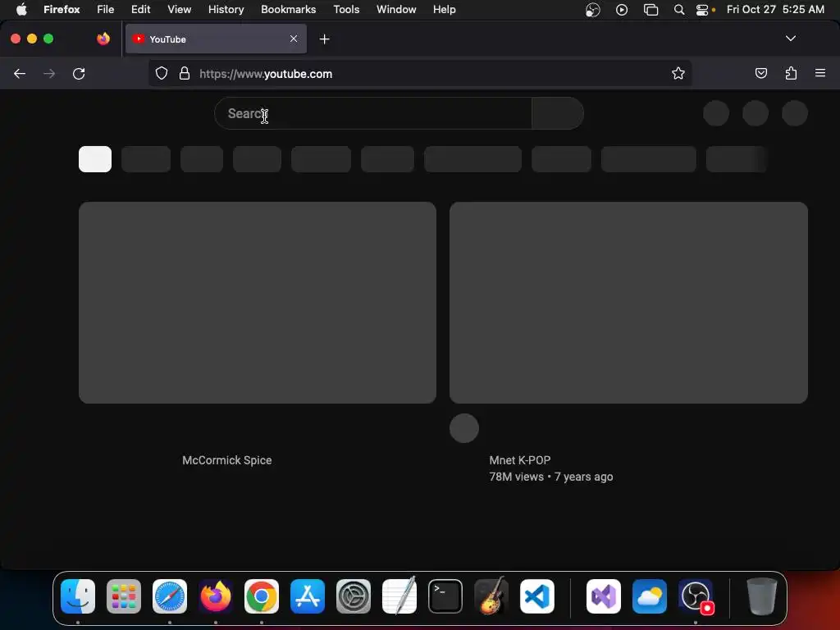This screenshot has width=840, height=630.
Task: Open the Help menu
Action: (444, 9)
